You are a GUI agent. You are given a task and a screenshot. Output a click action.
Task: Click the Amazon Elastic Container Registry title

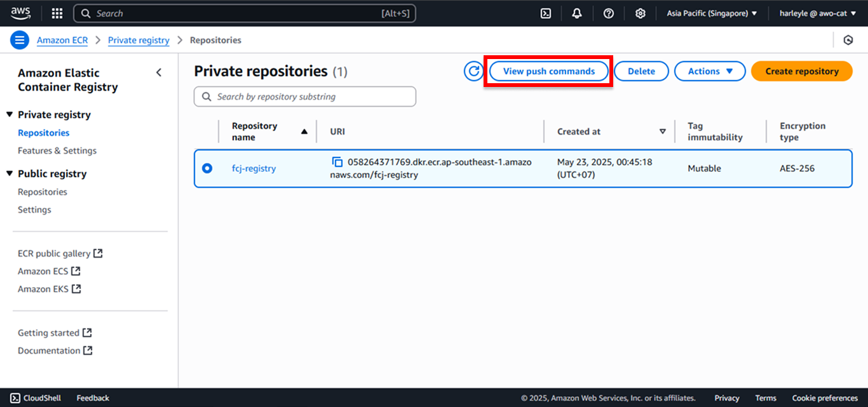point(68,80)
